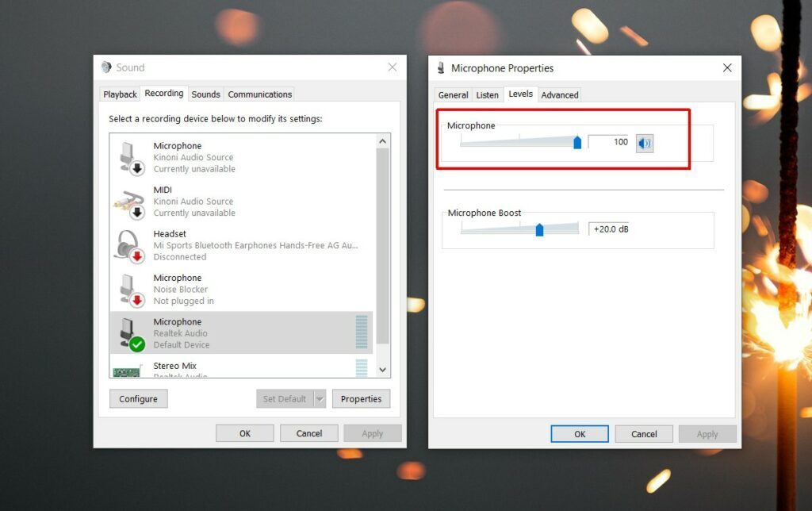
Task: Click the microphone icon in Microphone Properties title bar
Action: tap(442, 68)
